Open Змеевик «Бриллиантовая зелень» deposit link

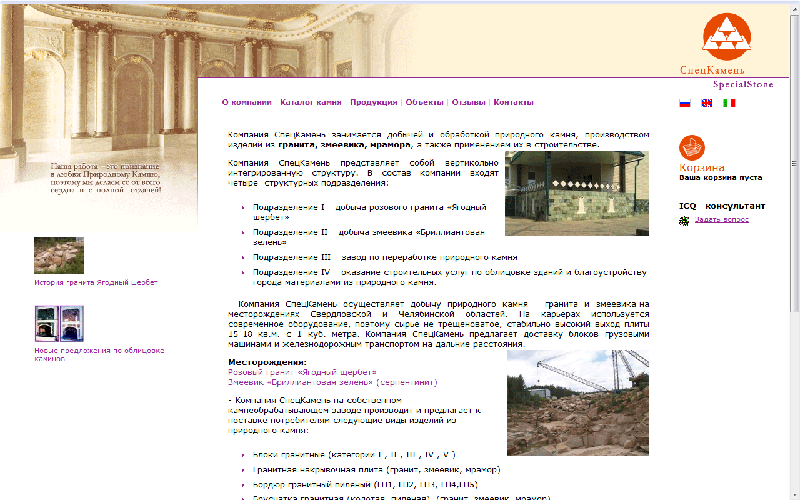click(333, 382)
